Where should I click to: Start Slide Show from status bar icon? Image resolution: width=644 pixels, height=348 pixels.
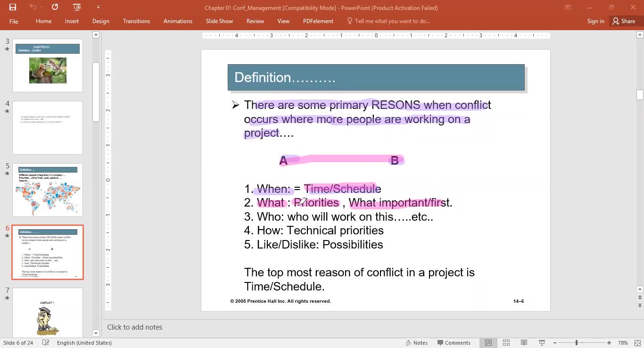pos(542,343)
